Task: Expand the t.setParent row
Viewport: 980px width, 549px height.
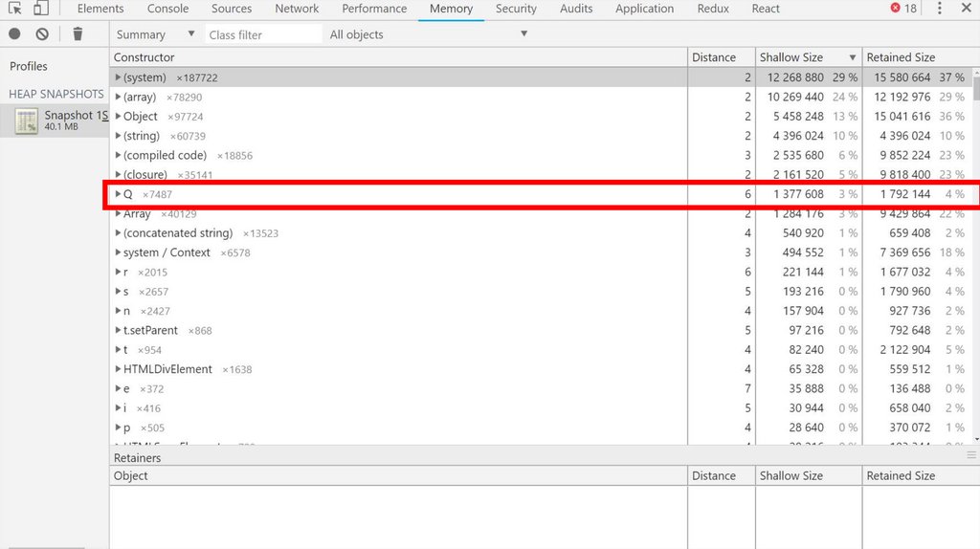Action: 118,330
